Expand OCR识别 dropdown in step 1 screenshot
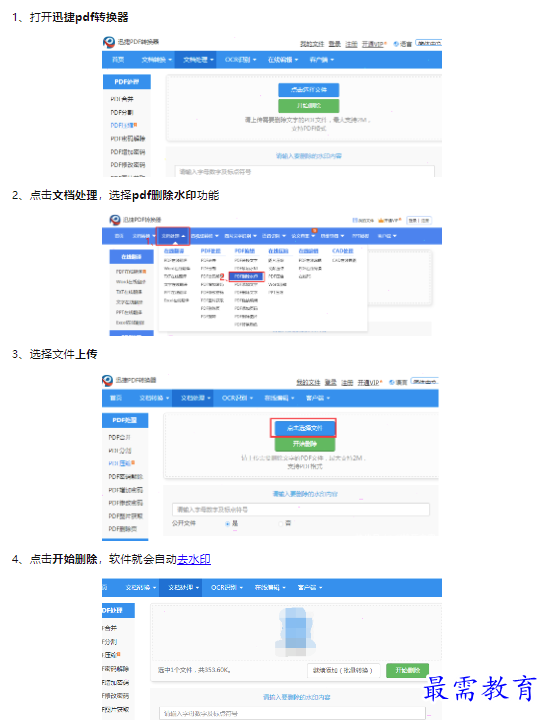The image size is (545, 720). (240, 60)
